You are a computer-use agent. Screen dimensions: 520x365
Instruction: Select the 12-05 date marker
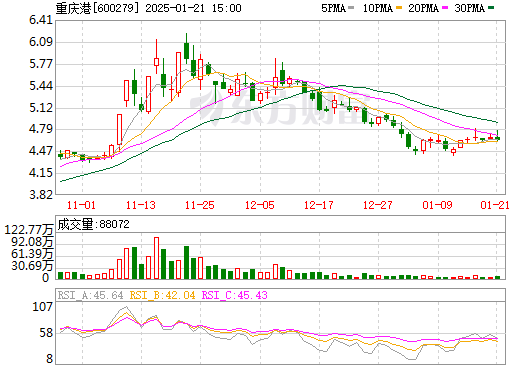point(260,205)
